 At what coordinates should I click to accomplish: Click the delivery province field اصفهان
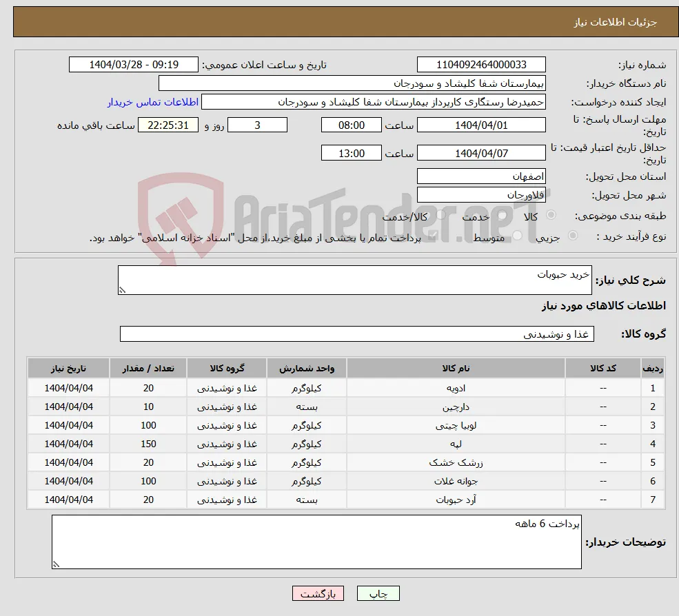pos(481,176)
